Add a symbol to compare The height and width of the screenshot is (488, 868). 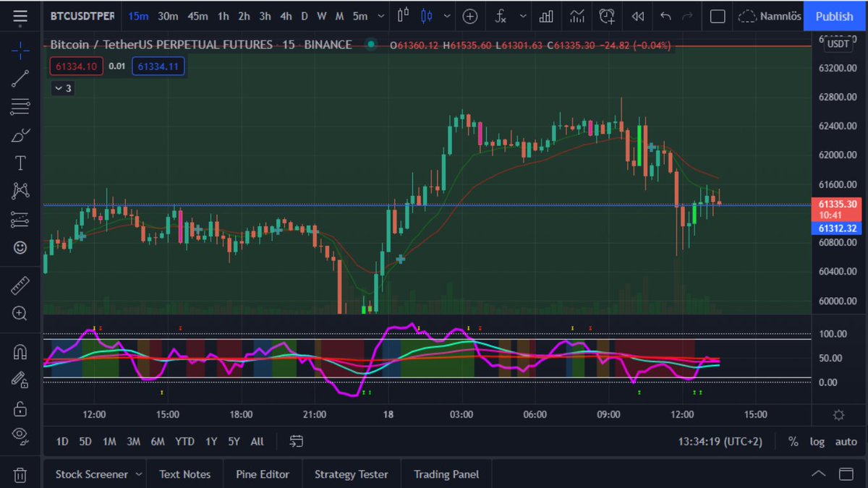pos(470,16)
